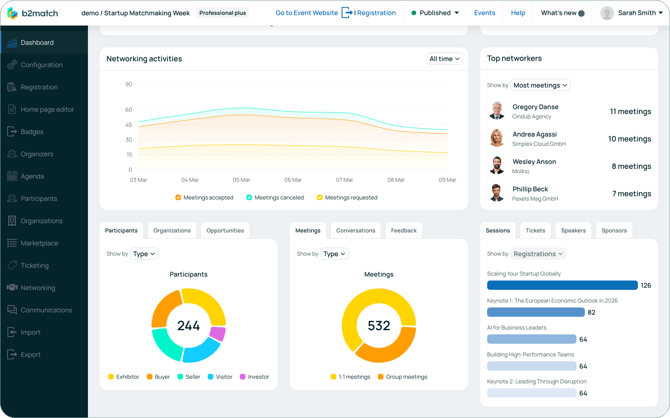Click the Communications chat icon

(12, 310)
